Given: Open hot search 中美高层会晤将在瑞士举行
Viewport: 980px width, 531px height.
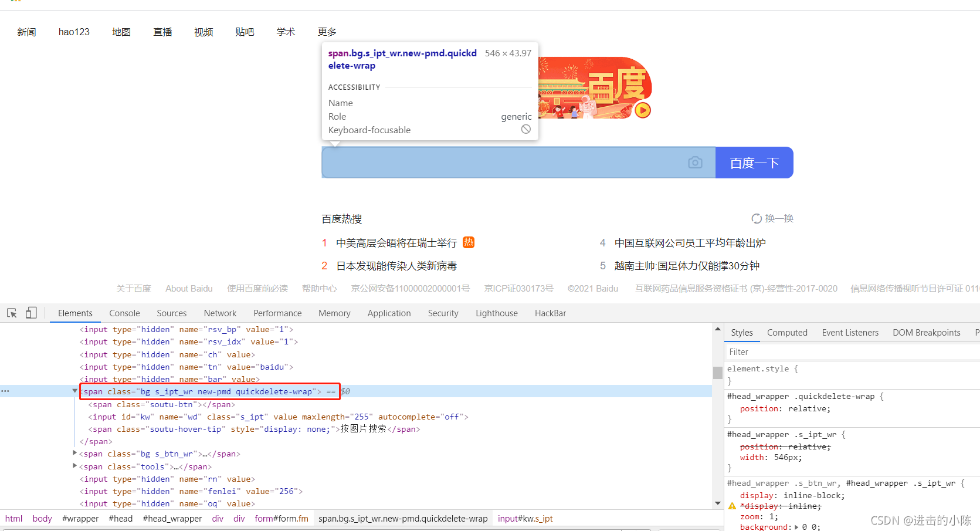Looking at the screenshot, I should pyautogui.click(x=396, y=243).
